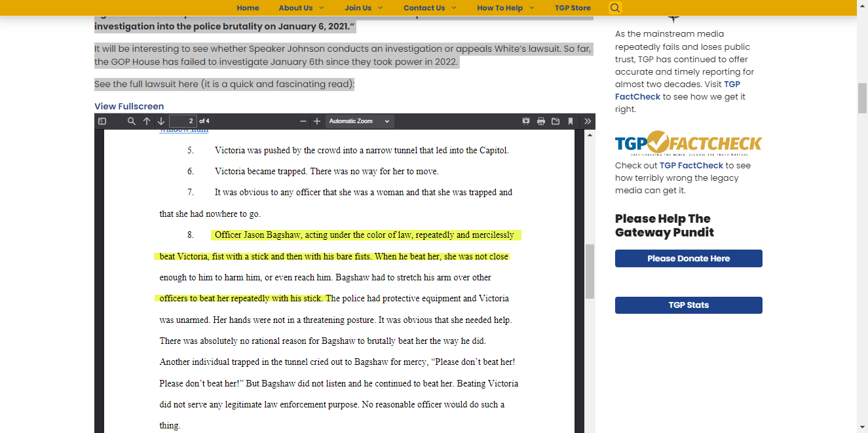This screenshot has height=433, width=868.
Task: Click the sentence mentioning Speaker Johnson
Action: [x=343, y=56]
